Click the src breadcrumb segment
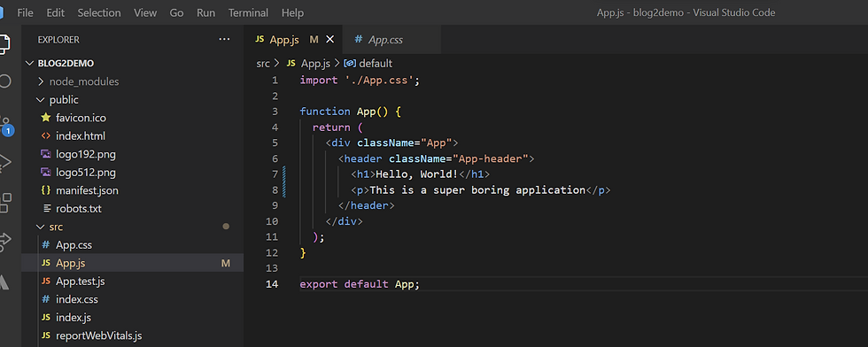Image resolution: width=868 pixels, height=347 pixels. pos(263,64)
